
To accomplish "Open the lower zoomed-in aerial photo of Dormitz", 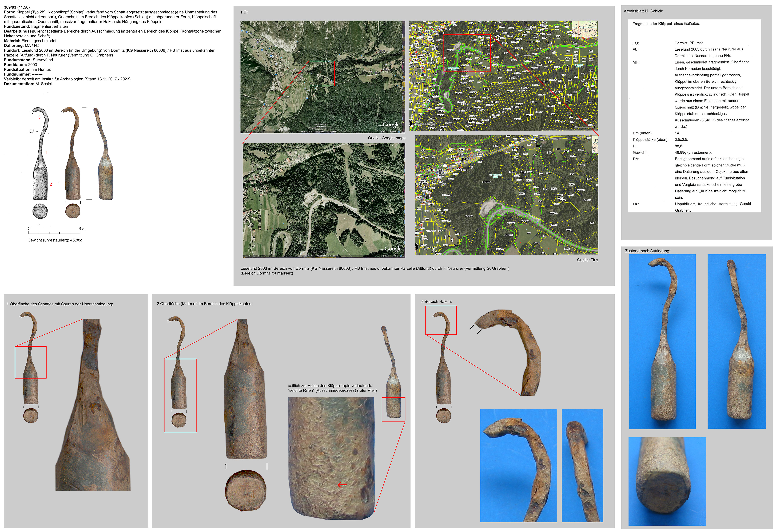I will click(324, 200).
